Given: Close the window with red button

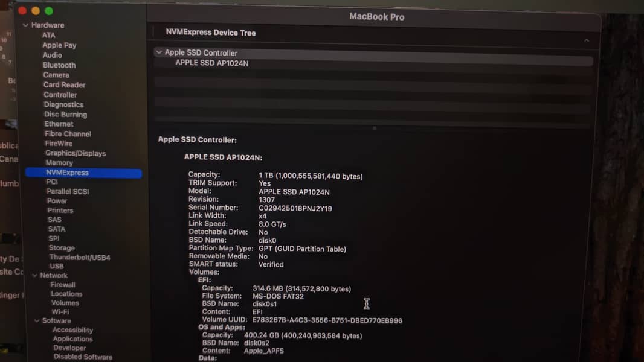Looking at the screenshot, I should pos(22,11).
